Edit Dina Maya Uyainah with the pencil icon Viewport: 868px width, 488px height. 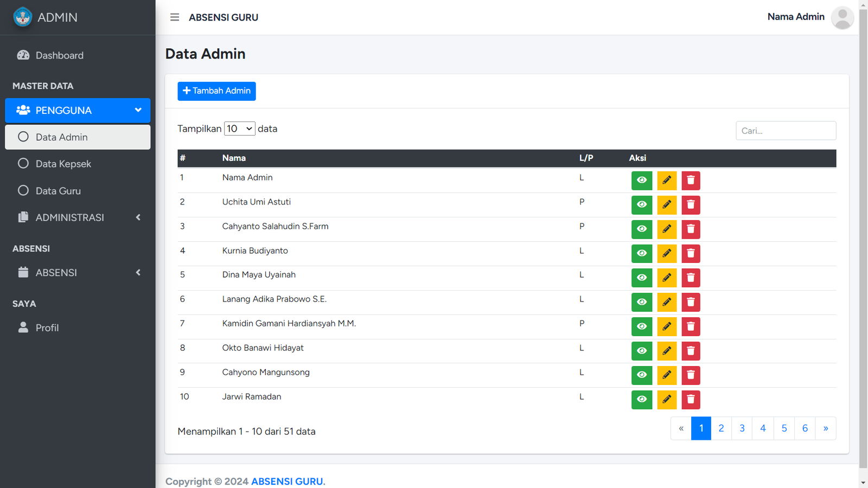pyautogui.click(x=666, y=278)
